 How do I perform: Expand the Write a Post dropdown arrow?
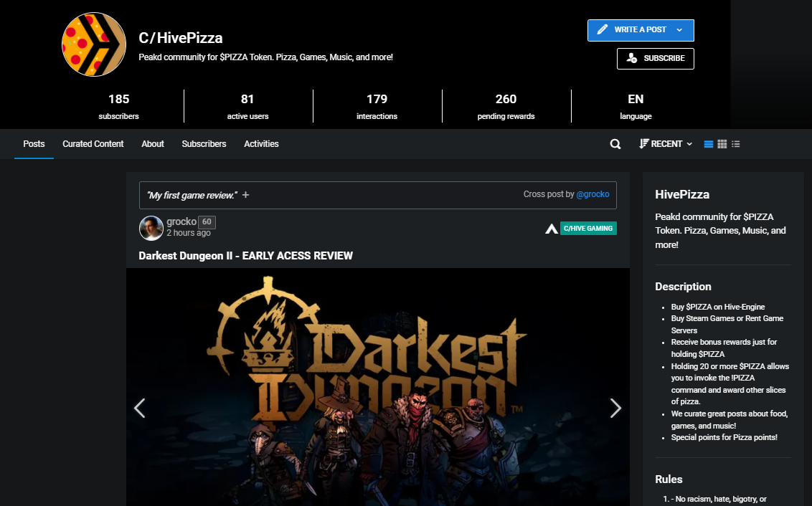pyautogui.click(x=679, y=30)
